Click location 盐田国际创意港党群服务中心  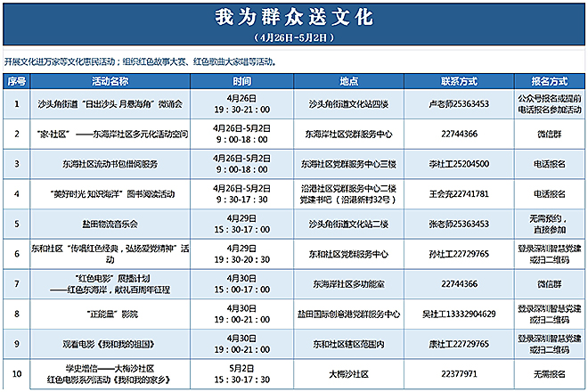(347, 314)
